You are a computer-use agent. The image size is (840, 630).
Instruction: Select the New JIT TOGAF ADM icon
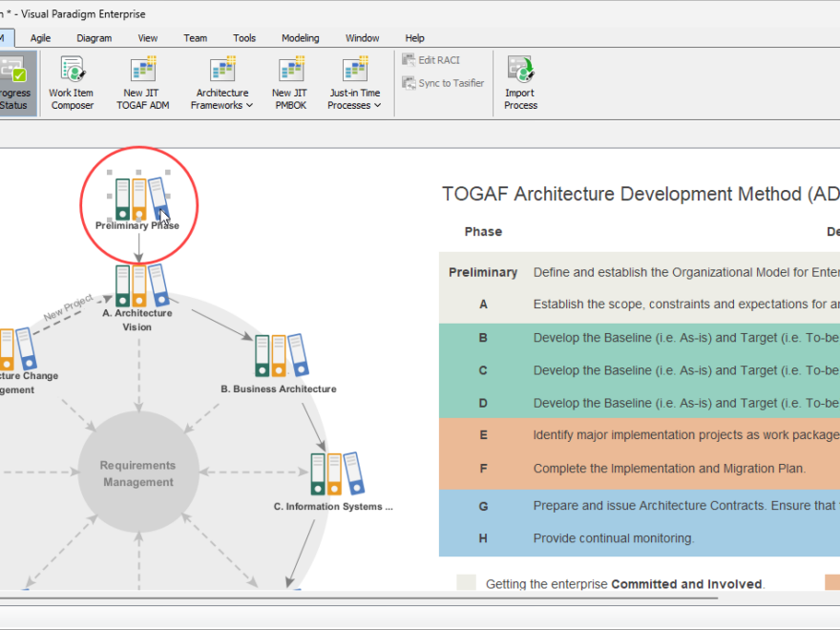click(141, 81)
